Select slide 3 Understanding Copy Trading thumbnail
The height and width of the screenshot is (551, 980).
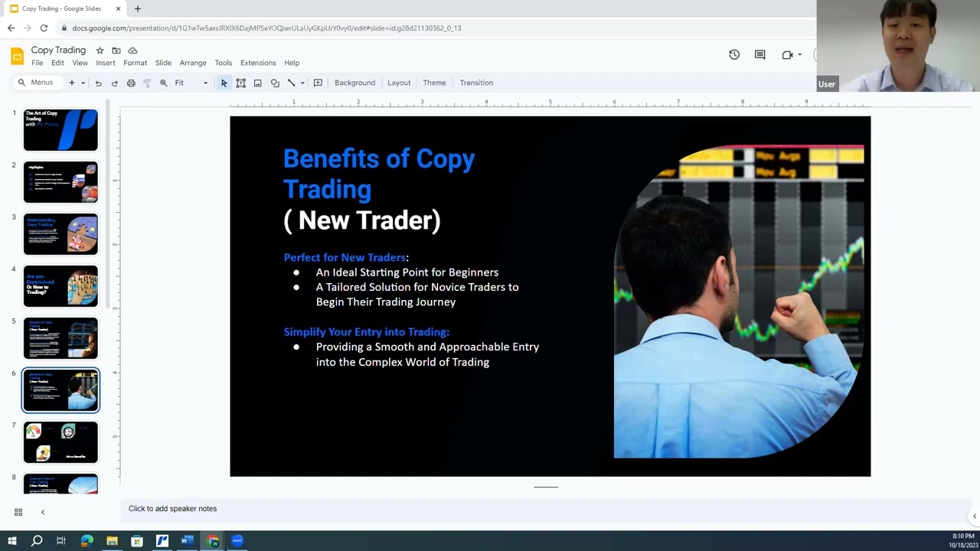pyautogui.click(x=60, y=234)
